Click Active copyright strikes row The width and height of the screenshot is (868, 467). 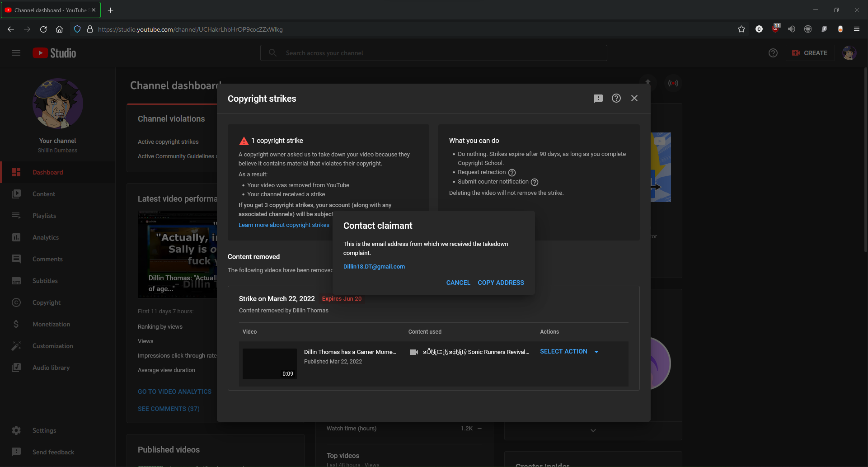tap(168, 142)
